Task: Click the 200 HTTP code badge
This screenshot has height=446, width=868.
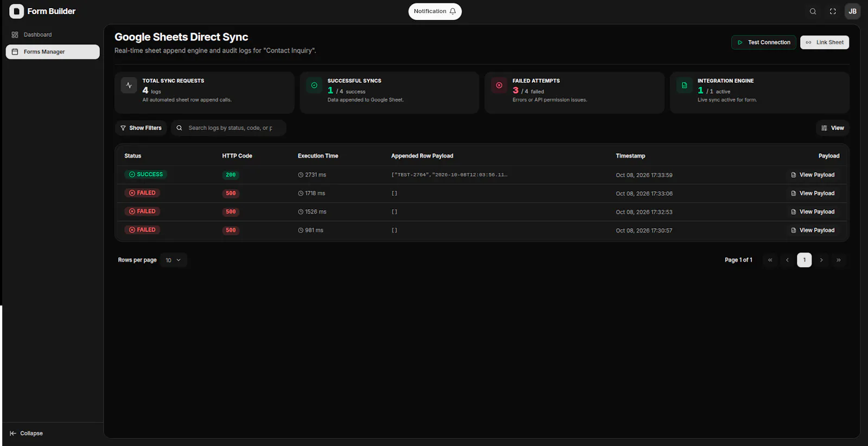Action: (x=231, y=175)
